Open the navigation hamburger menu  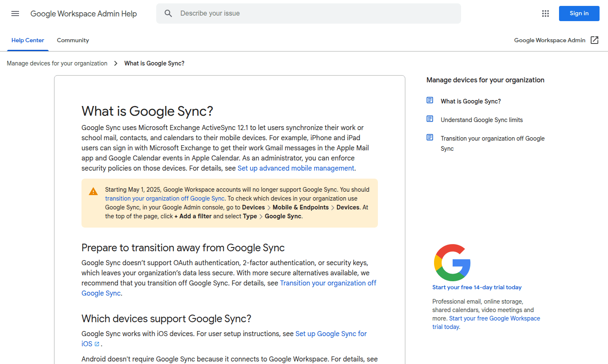tap(15, 14)
